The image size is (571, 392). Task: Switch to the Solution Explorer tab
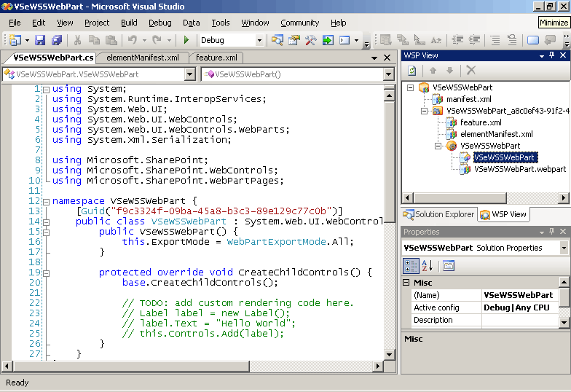(439, 214)
